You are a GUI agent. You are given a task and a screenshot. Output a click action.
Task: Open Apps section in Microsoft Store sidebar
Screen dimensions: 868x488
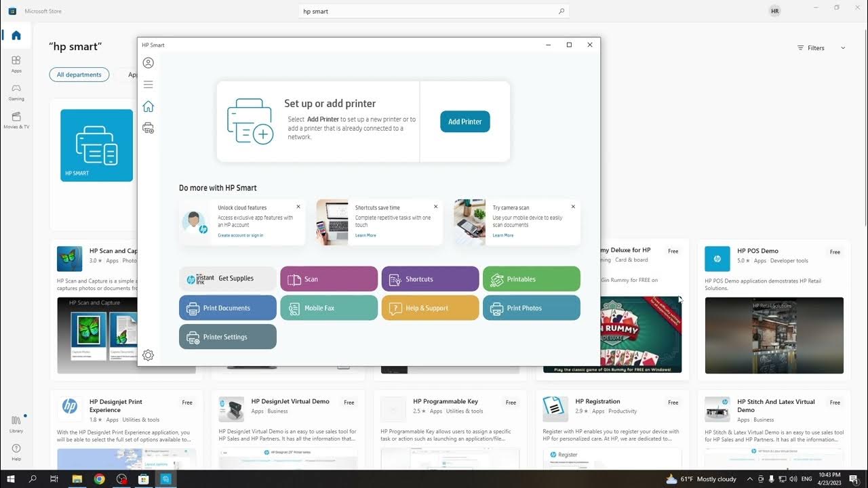coord(16,64)
